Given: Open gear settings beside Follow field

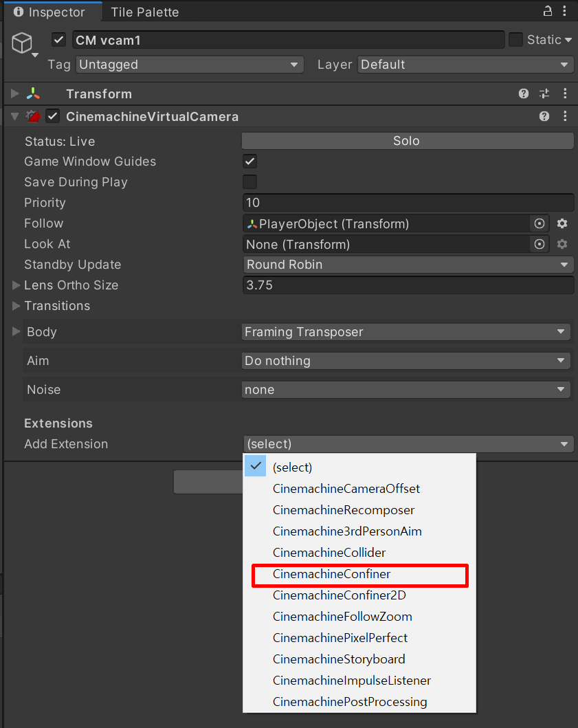Looking at the screenshot, I should pyautogui.click(x=562, y=224).
